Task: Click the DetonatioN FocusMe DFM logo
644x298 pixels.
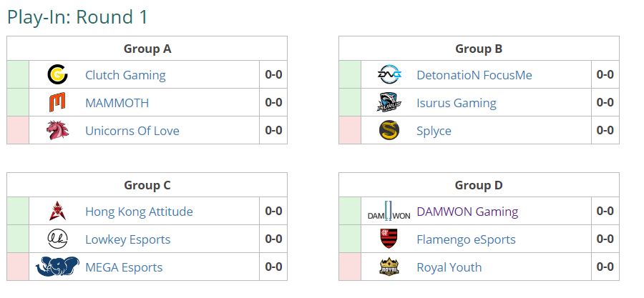Action: (x=389, y=74)
